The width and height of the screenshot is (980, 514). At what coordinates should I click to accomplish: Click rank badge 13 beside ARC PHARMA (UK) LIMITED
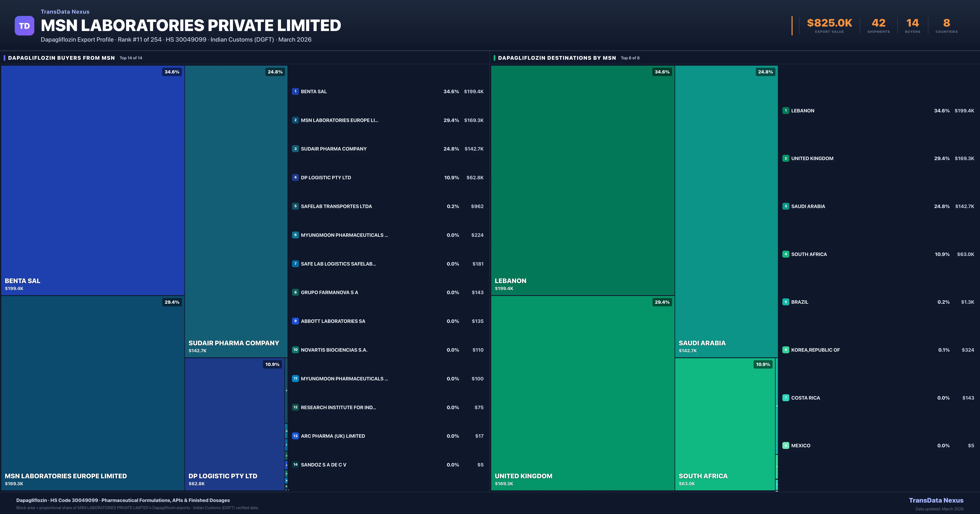coord(295,436)
